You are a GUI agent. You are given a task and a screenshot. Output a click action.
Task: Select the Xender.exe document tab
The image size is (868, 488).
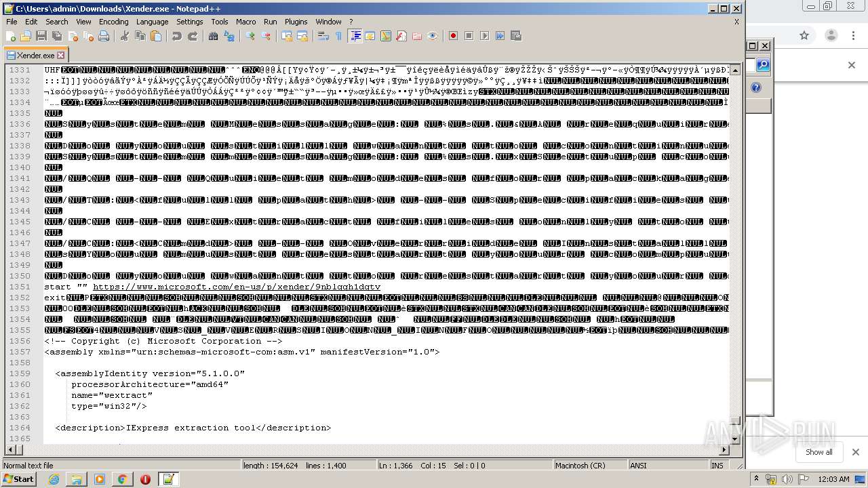click(35, 56)
